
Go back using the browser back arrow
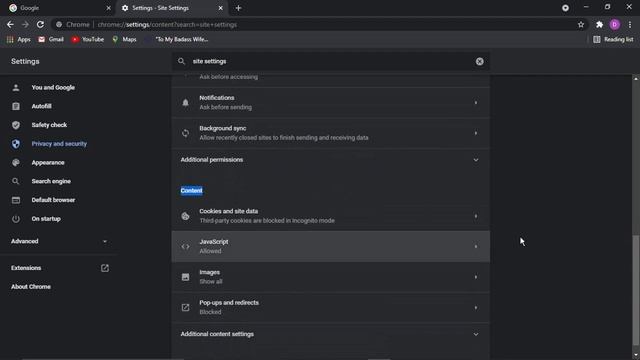click(x=10, y=24)
